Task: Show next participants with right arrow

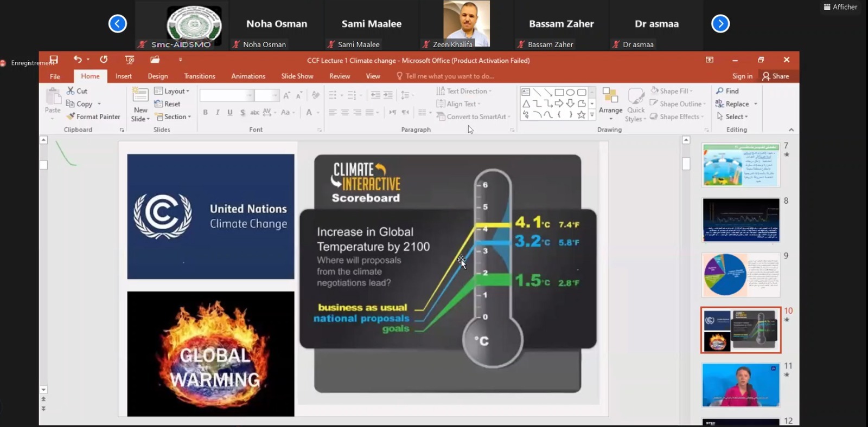Action: coord(720,23)
